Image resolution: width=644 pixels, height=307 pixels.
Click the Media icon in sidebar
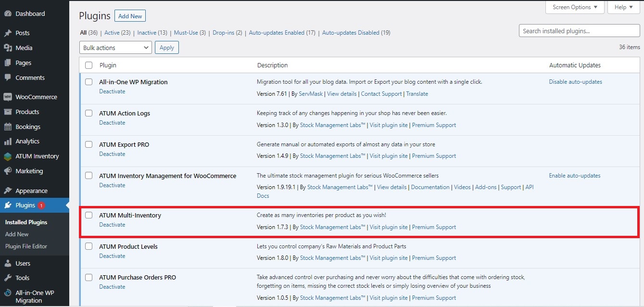point(8,48)
